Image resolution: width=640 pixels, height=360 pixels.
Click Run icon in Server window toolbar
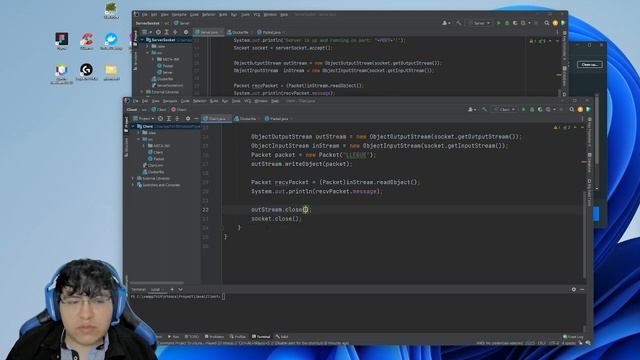[498, 23]
